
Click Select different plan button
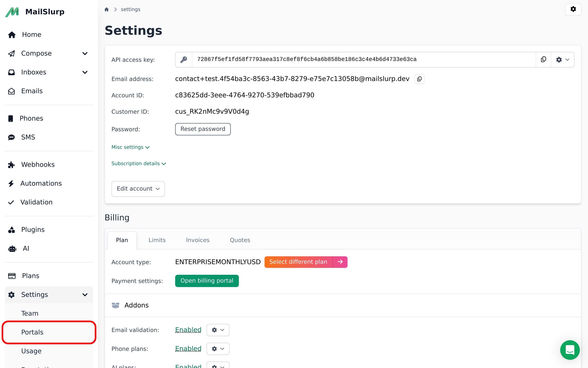(298, 262)
